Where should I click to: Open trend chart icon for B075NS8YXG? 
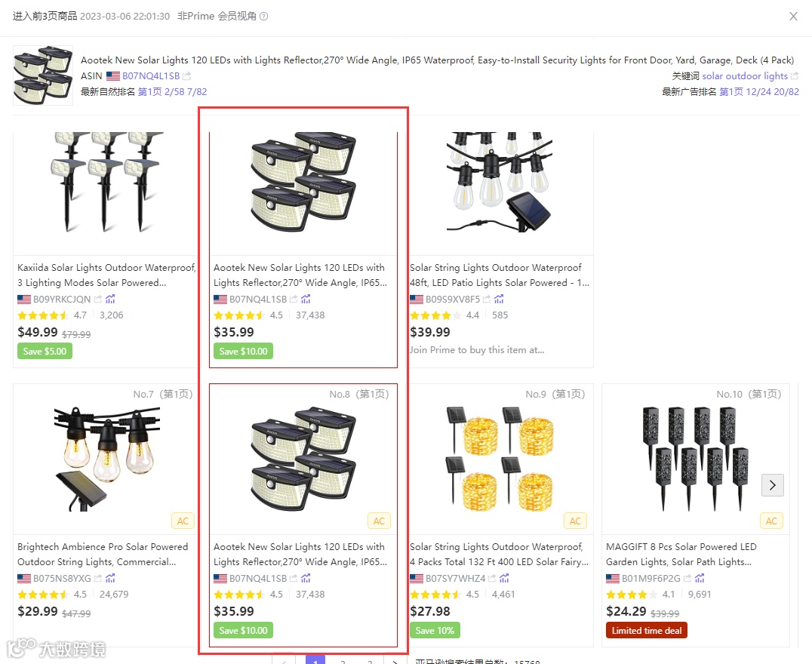110,578
